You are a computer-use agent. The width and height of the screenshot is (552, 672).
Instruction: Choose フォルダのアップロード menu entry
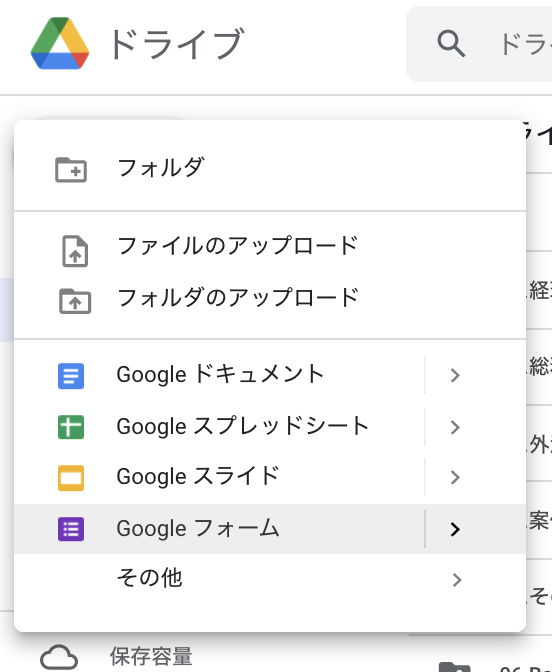tap(270, 297)
